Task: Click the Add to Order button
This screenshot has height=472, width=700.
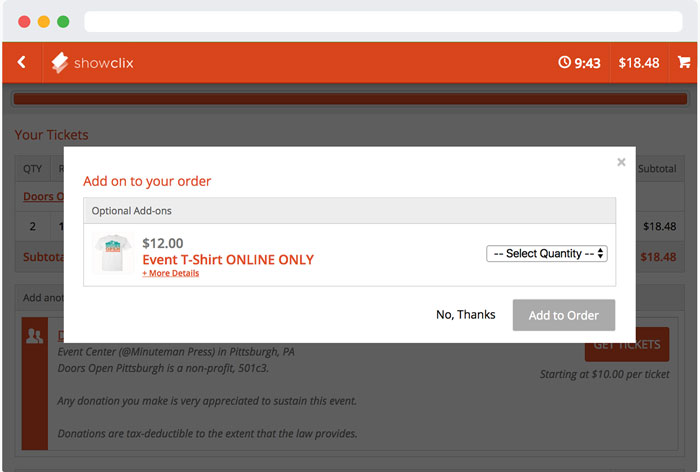Action: [x=563, y=315]
